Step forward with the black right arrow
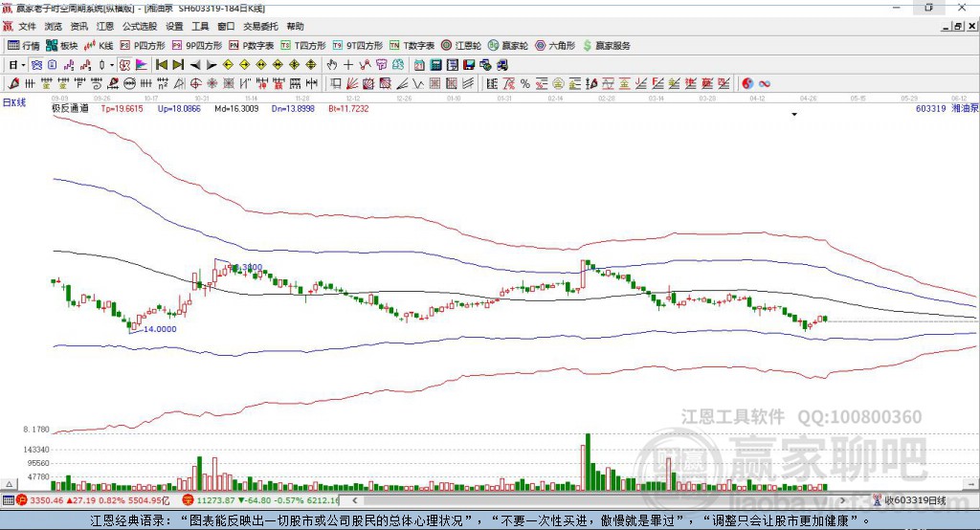 212,65
